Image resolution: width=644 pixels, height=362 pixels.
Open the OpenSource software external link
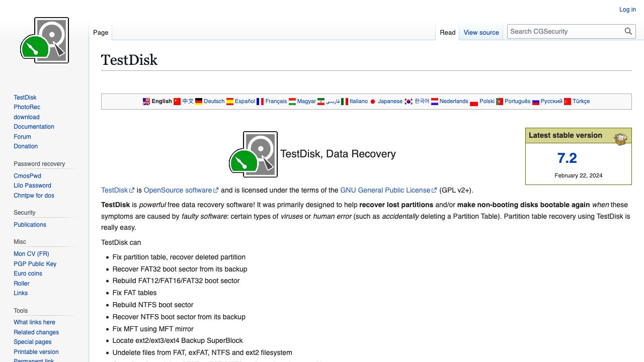181,190
